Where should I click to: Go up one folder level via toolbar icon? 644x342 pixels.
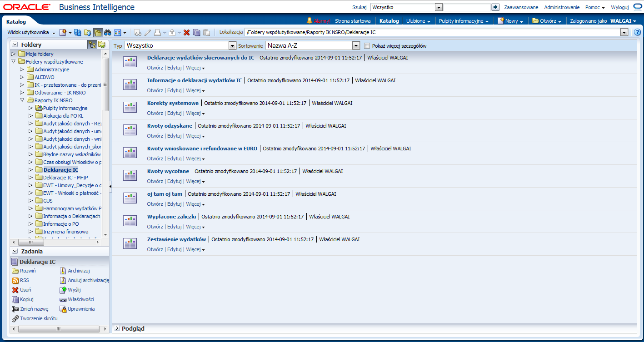pos(88,32)
